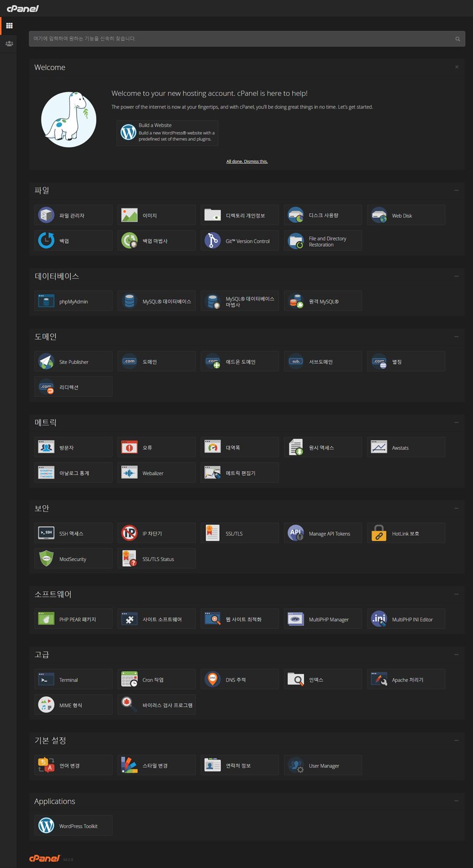Open the 오류 errors icon
This screenshot has width=473, height=868.
(x=129, y=447)
